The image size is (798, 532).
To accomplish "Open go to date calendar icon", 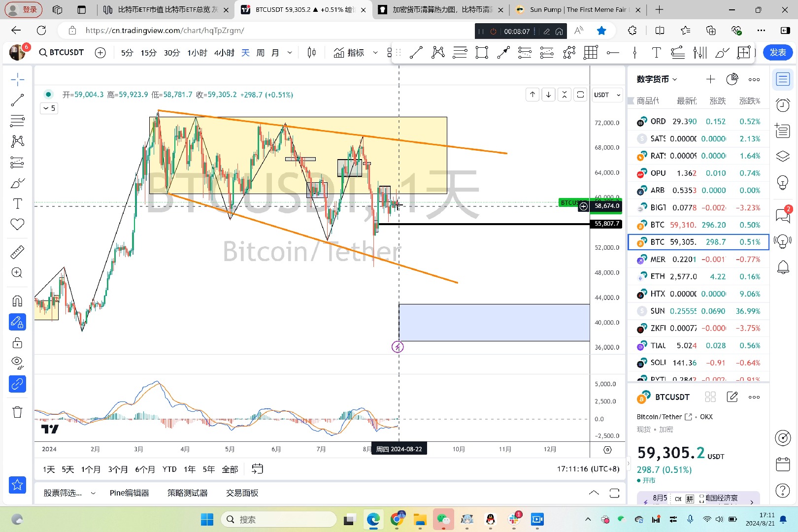I will pos(257,469).
